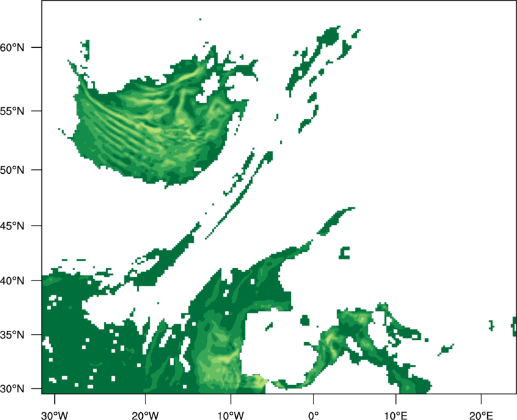The height and width of the screenshot is (420, 517).
Task: Click the 50°N latitude label
Action: [x=12, y=170]
